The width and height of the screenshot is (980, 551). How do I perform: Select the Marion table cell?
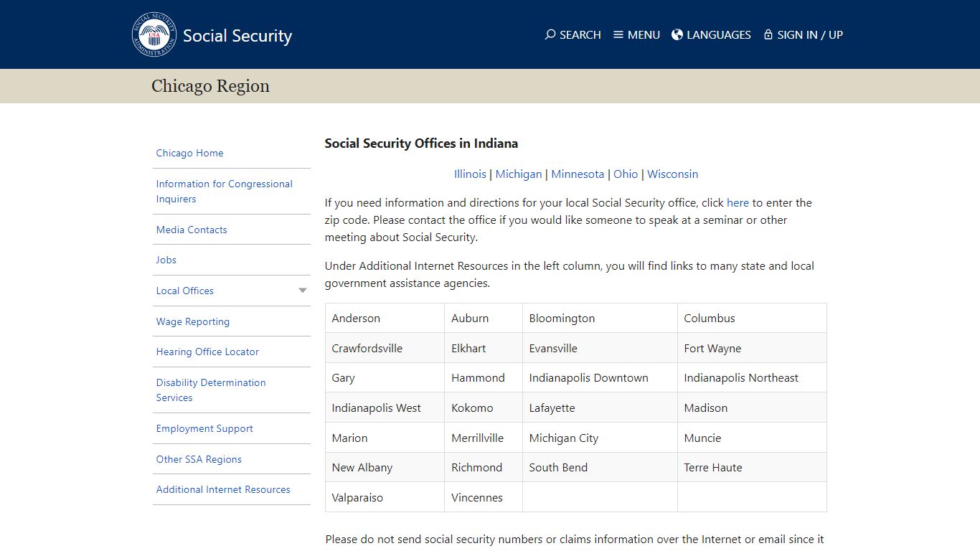tap(385, 438)
